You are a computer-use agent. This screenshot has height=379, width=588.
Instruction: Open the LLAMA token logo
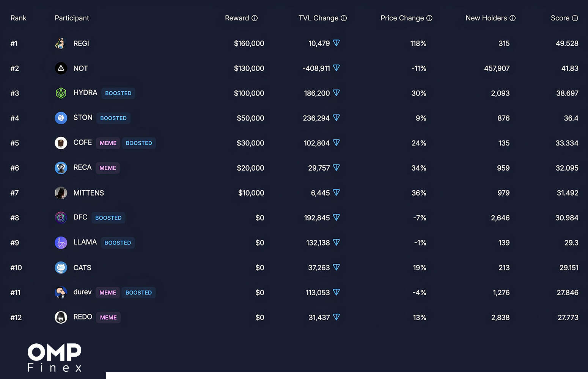[61, 243]
